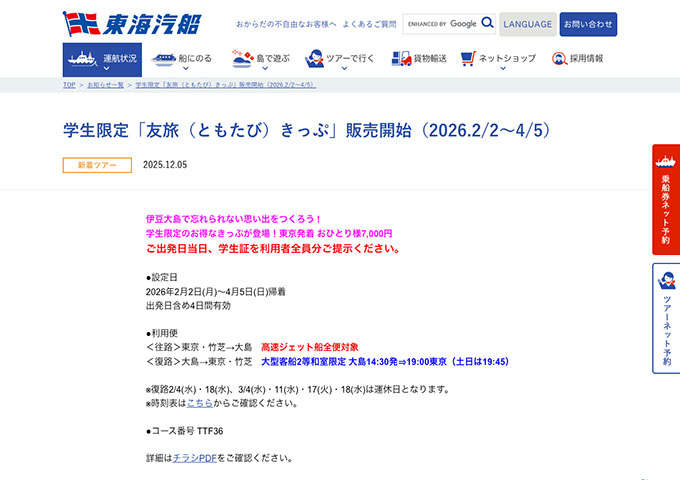Click the island icon beside 島で遊ぶ
This screenshot has width=680, height=480.
pyautogui.click(x=242, y=59)
